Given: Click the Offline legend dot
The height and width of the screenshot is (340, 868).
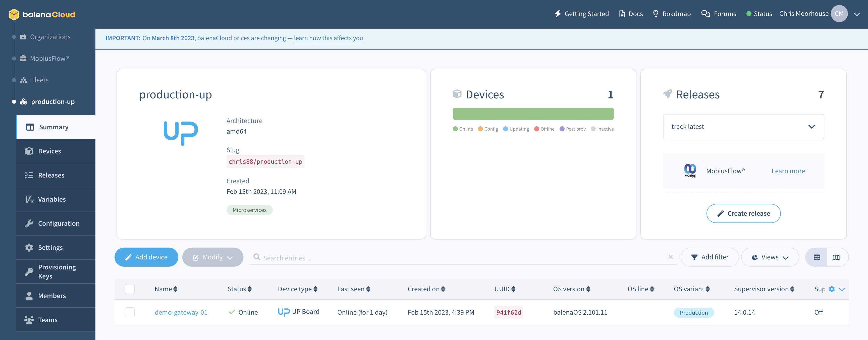Looking at the screenshot, I should 536,129.
